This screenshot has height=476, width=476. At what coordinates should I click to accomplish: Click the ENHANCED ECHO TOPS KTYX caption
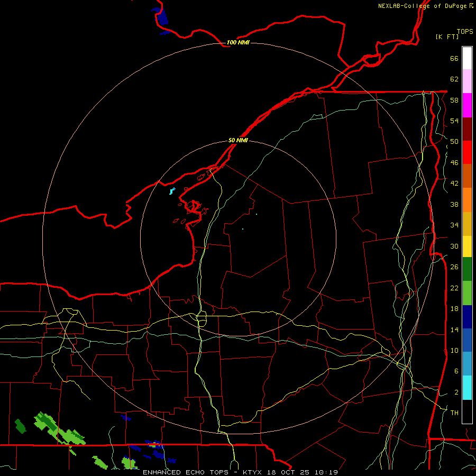pos(240,472)
